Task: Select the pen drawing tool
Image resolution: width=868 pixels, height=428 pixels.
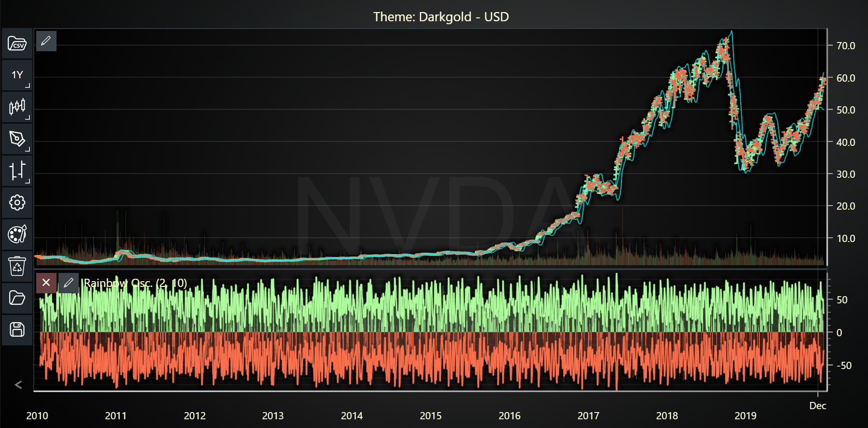Action: coord(17,139)
